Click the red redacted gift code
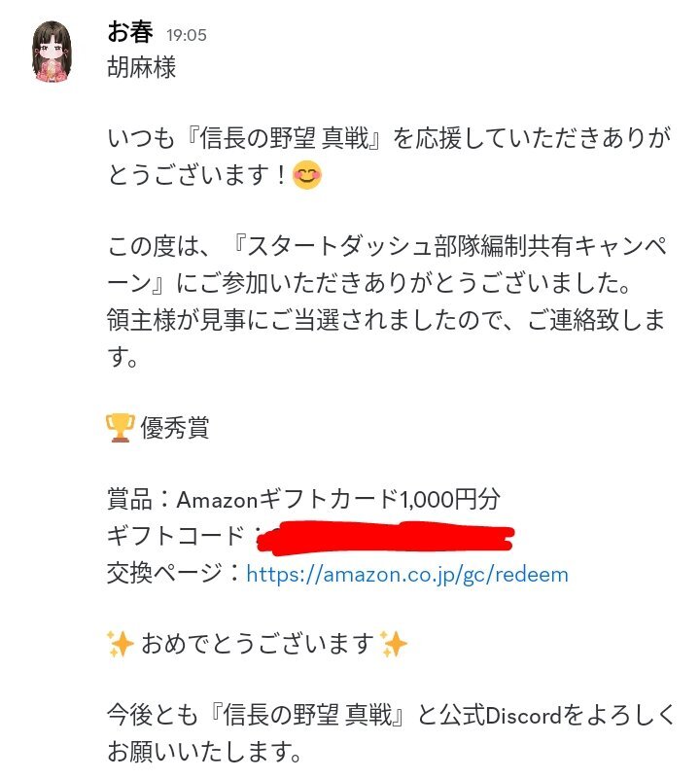Screen dimensions: 700x779 [x=386, y=538]
